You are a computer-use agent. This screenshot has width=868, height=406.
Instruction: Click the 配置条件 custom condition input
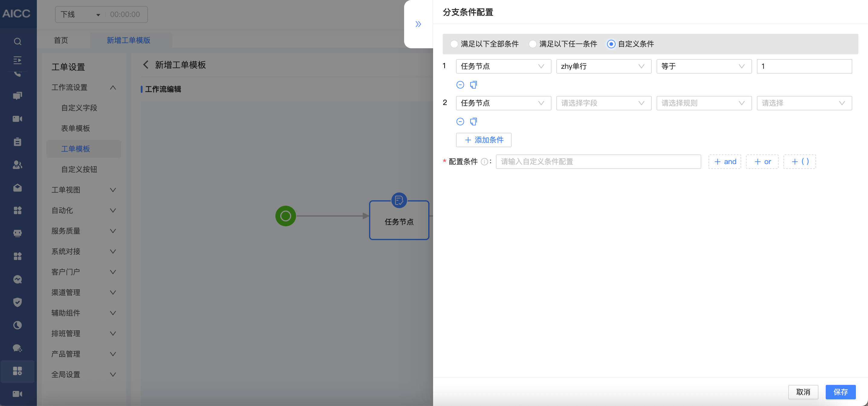[598, 162]
